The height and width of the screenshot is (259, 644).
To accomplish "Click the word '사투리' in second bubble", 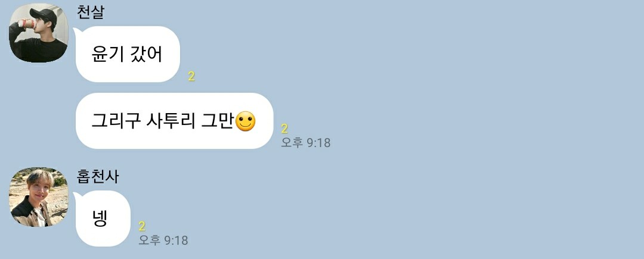I will [x=171, y=121].
